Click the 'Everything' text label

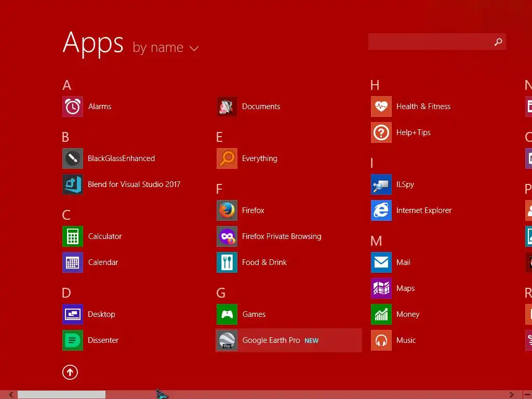coord(260,159)
